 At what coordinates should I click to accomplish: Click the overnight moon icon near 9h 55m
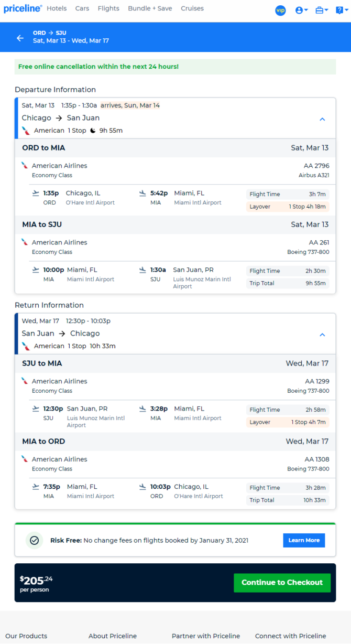(x=93, y=131)
